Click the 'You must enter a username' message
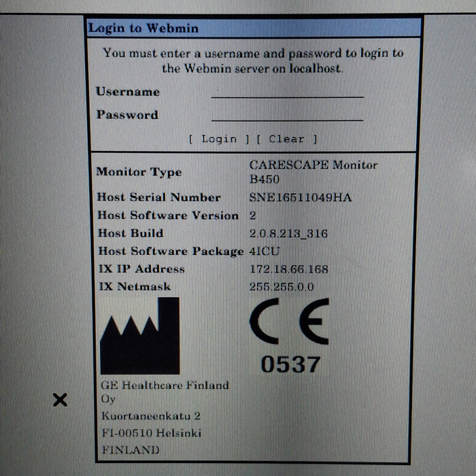Screen dimensions: 476x476 (253, 61)
